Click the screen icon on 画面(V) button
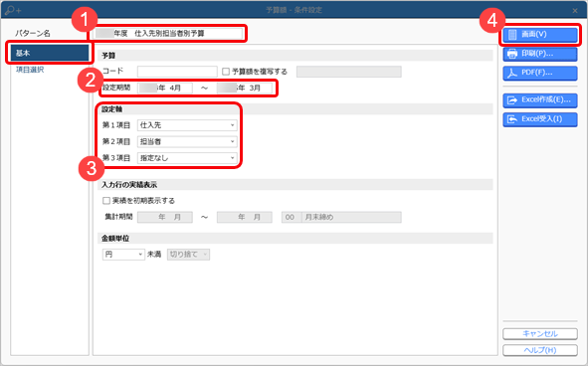Screen dimensions: 588x366 click(x=512, y=35)
